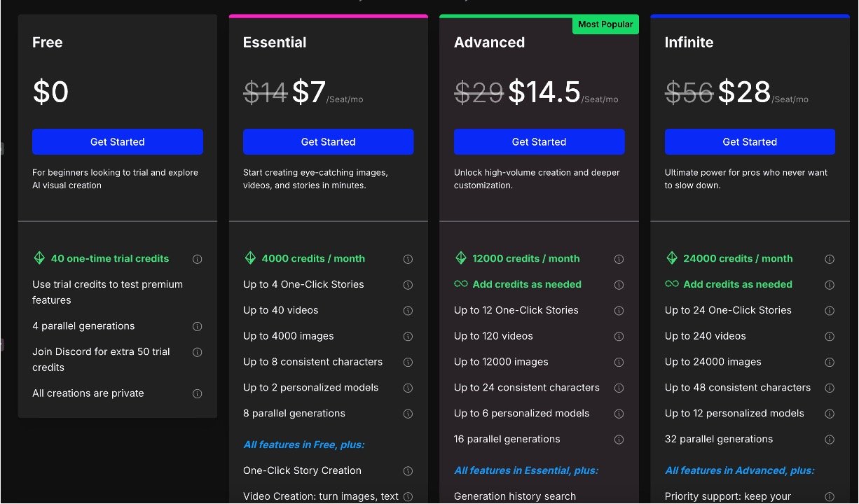Click info icon next to 4 parallel generations
Image resolution: width=859 pixels, height=504 pixels.
coord(198,326)
